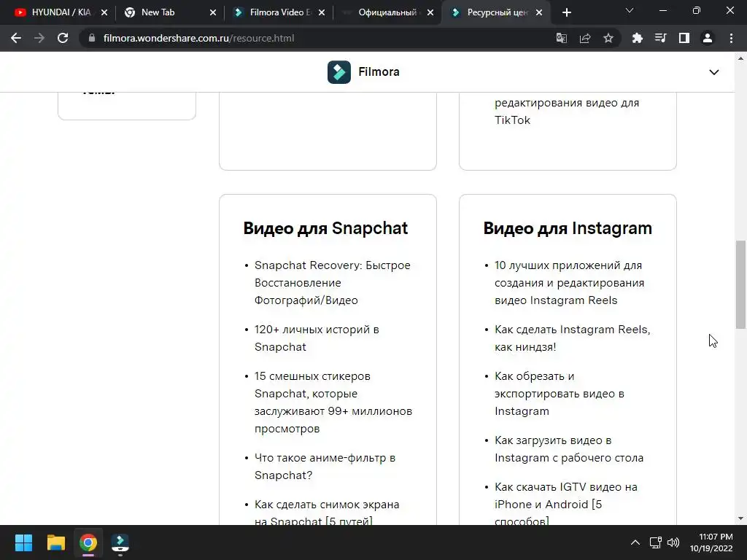Open link Как загрузить видео в Instagram

[x=569, y=449]
